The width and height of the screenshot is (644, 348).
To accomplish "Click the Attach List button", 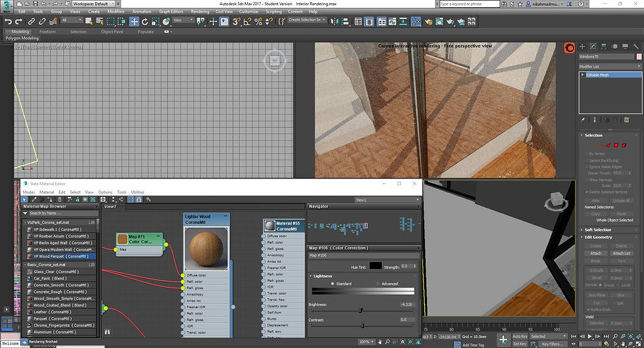I will [x=621, y=253].
